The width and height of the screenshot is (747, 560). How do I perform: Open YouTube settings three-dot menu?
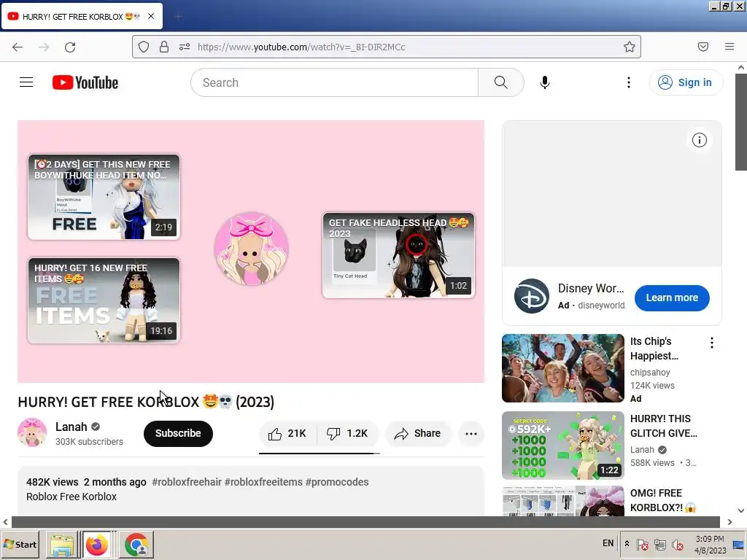[628, 82]
